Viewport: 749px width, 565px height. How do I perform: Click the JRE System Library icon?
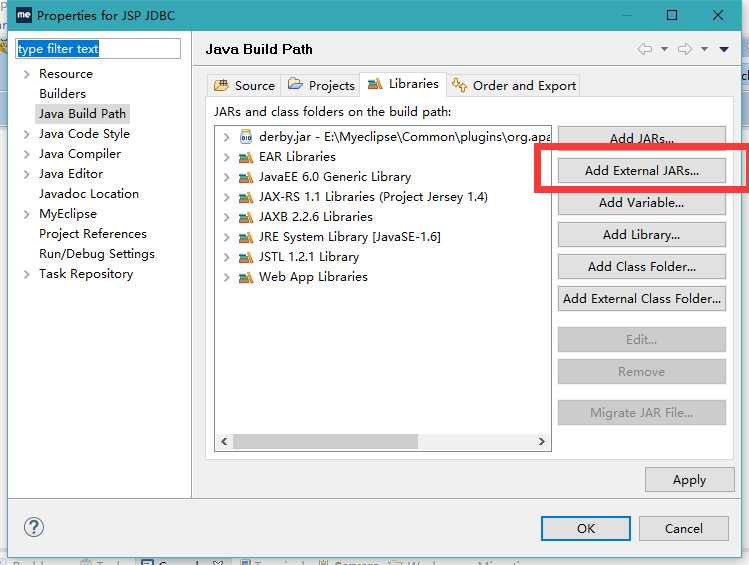246,237
